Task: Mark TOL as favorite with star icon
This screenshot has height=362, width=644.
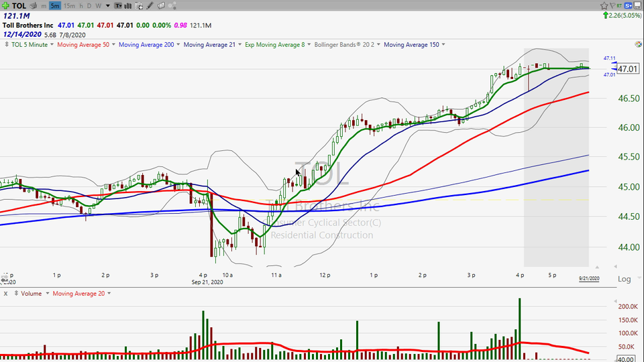Action: coord(604,5)
